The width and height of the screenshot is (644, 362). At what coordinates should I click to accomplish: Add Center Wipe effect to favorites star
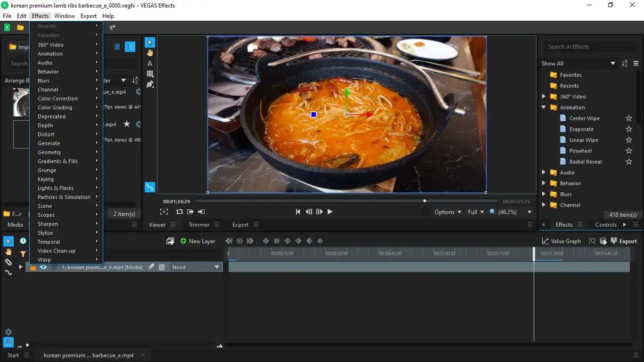pos(628,118)
